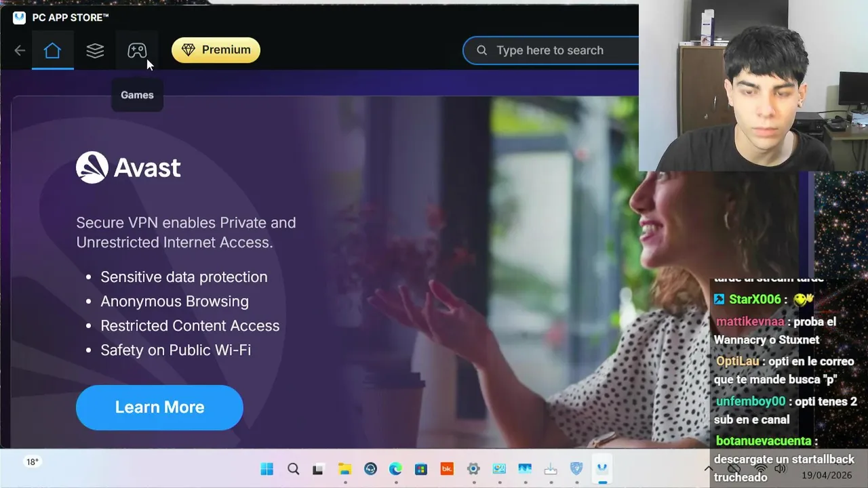
Task: Open Task View on the taskbar
Action: pyautogui.click(x=318, y=469)
